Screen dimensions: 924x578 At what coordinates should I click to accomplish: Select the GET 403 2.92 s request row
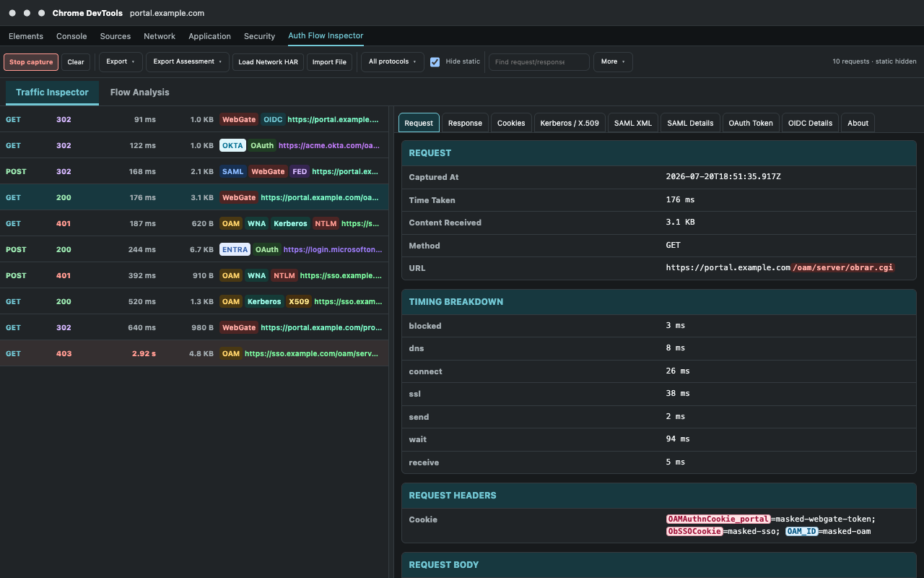click(194, 353)
